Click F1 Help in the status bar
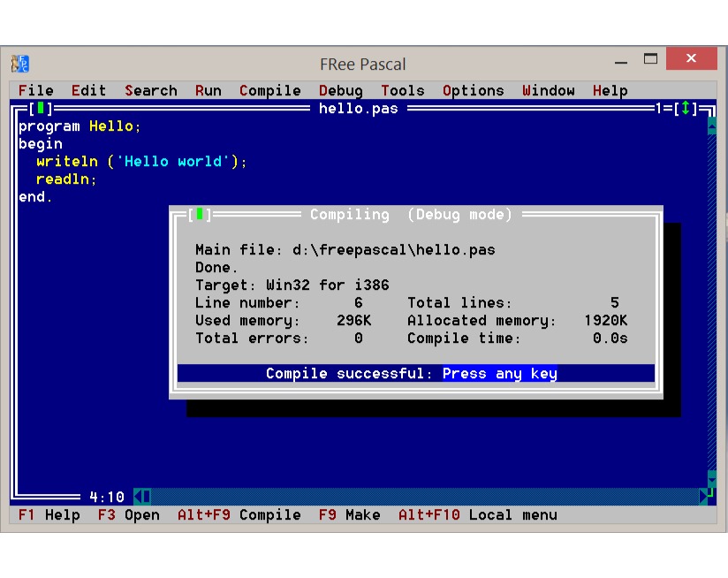The height and width of the screenshot is (578, 728). pos(49,514)
